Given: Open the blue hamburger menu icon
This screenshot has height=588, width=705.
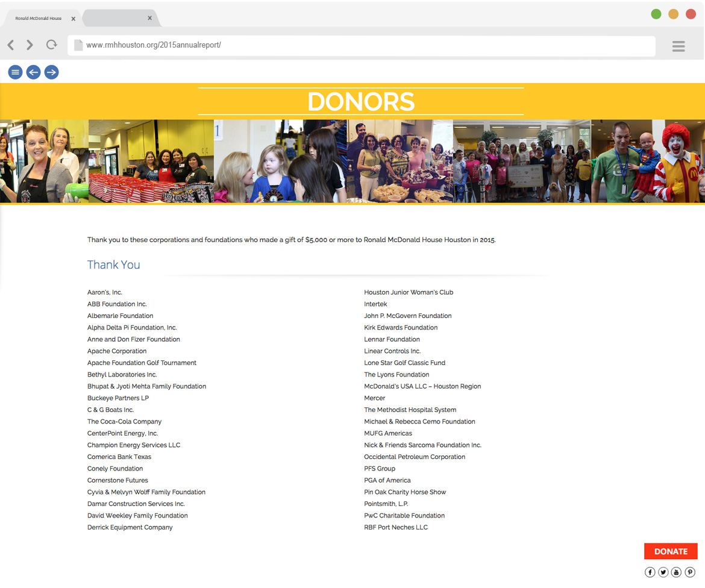Looking at the screenshot, I should (x=15, y=72).
